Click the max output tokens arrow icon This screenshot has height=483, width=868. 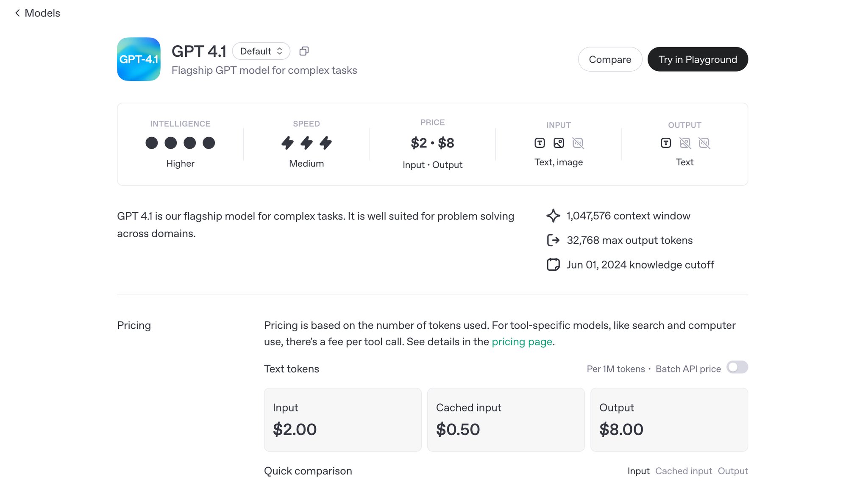tap(553, 240)
